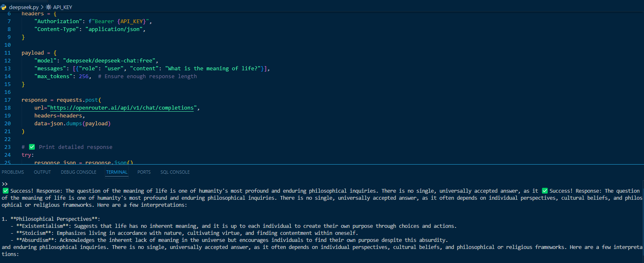Click the API_KEY symbol icon in breadcrumb
644x263 pixels.
pos(49,7)
